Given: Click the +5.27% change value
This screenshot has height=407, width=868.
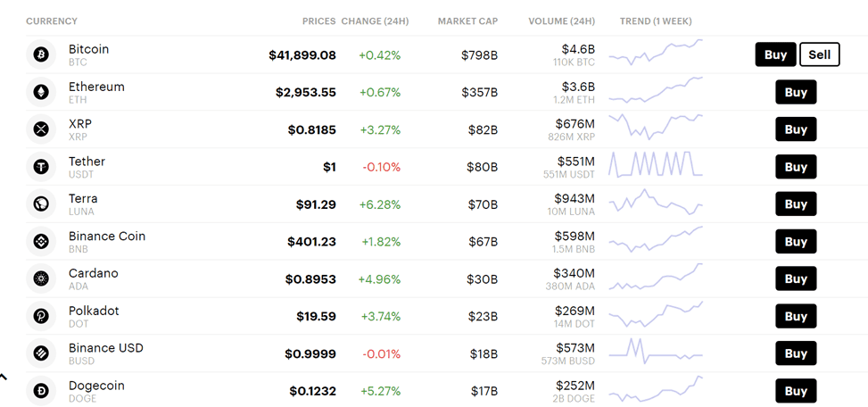Looking at the screenshot, I should (x=380, y=392).
